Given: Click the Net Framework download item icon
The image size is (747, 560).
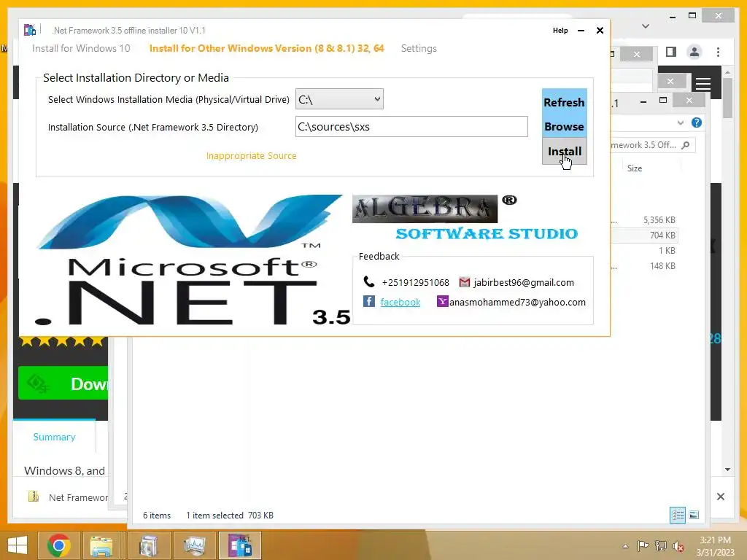Looking at the screenshot, I should (34, 497).
